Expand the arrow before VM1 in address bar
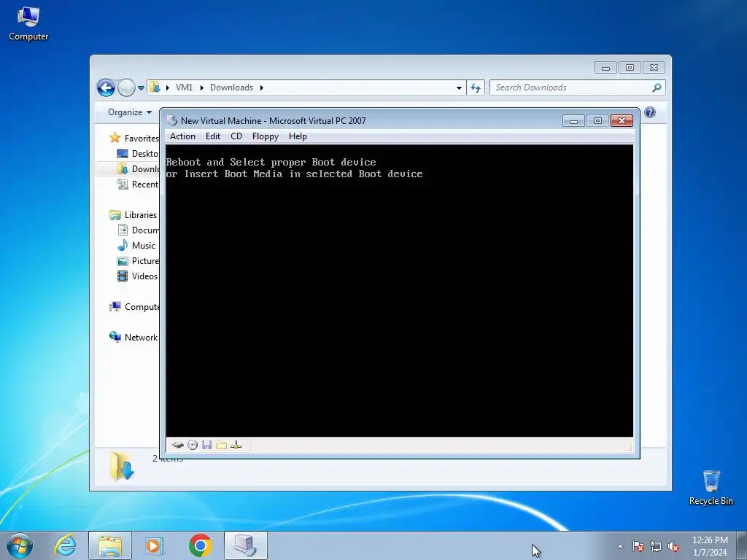 point(167,87)
